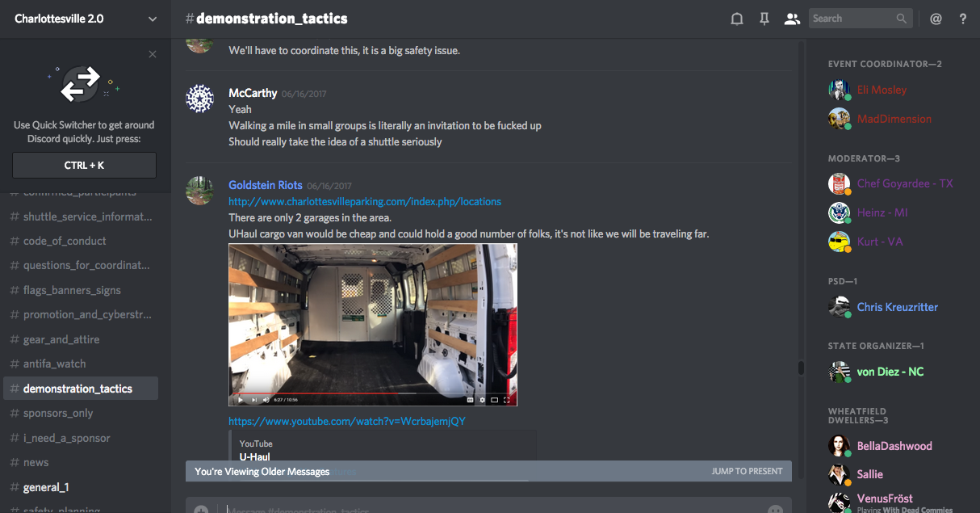Play the U-Haul van video
The image size is (980, 513).
click(240, 399)
